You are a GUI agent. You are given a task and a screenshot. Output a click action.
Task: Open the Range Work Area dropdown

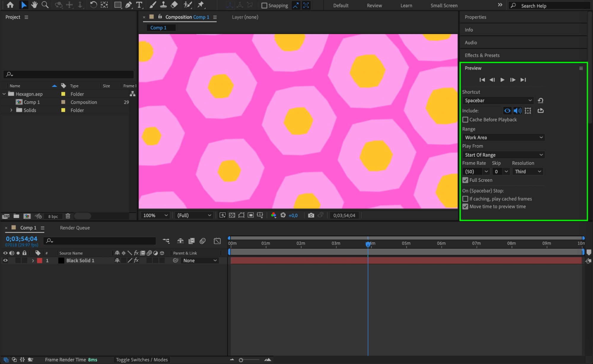503,137
